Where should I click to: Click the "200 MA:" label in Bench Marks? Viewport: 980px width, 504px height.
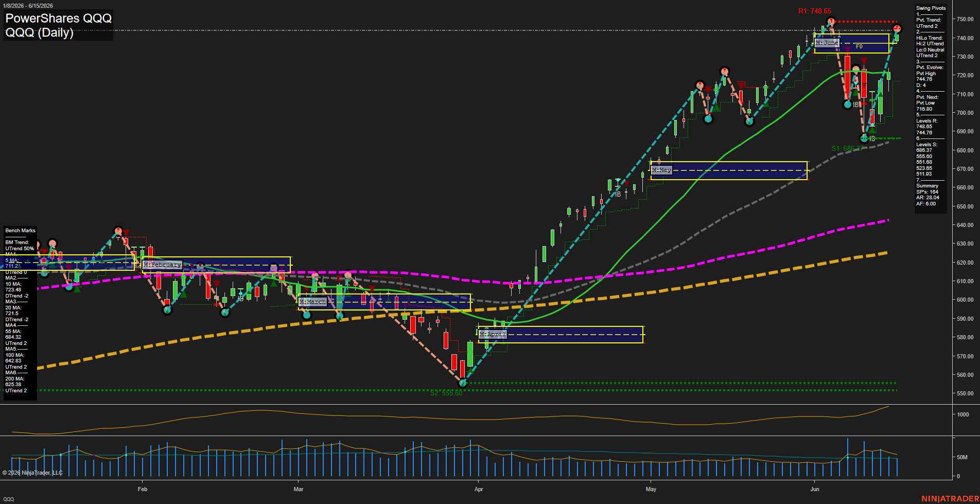(15, 379)
